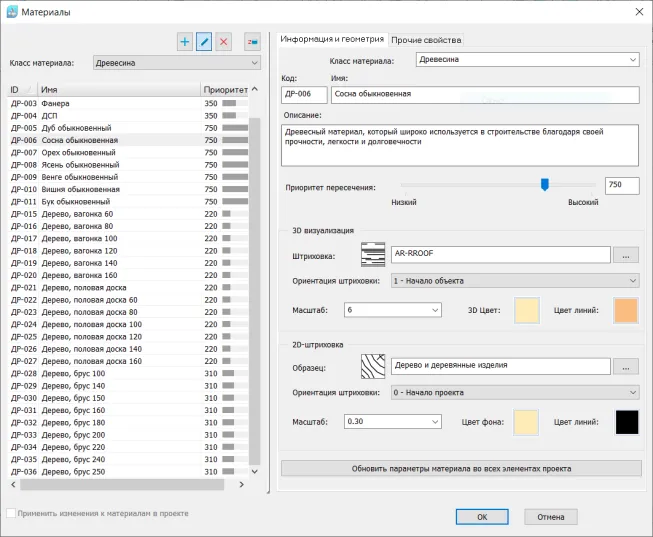The width and height of the screenshot is (653, 537).
Task: Click the AR-RROOF hatch preview thumbnail
Action: (x=373, y=255)
